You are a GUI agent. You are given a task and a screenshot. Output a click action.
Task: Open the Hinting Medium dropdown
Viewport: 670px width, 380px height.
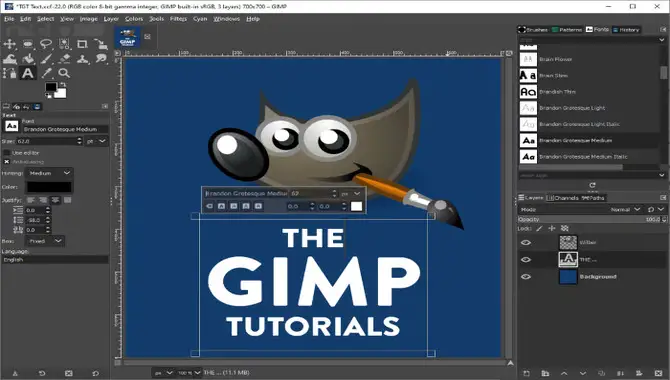(x=50, y=173)
